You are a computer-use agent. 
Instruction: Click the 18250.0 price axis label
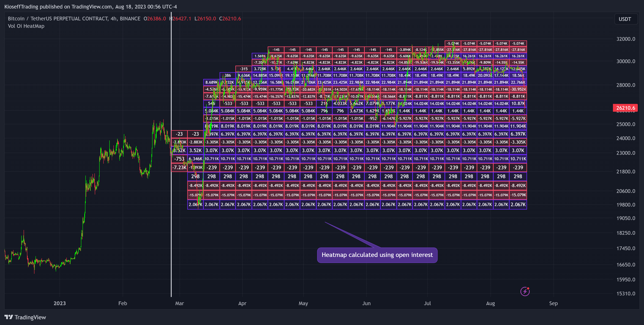(626, 233)
